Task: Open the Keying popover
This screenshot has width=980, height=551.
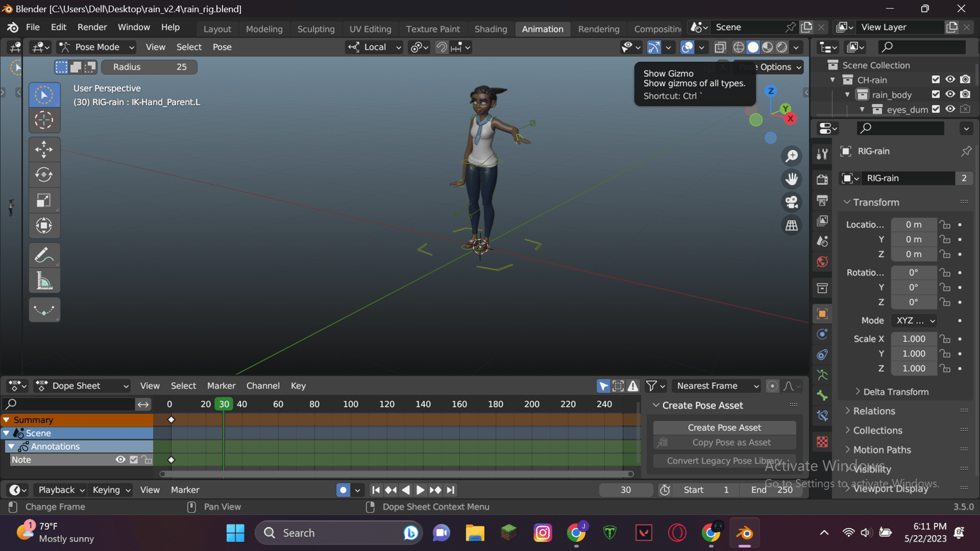Action: [x=110, y=490]
